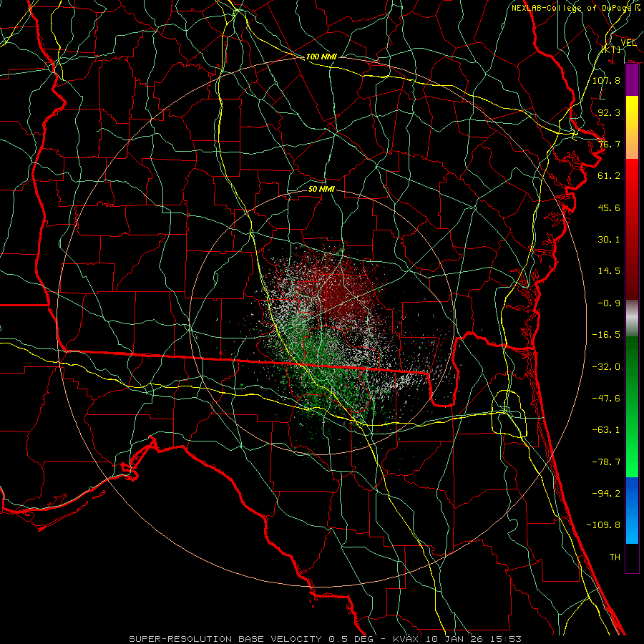Select the 107.8 velocity scale value
The image size is (644, 644).
click(x=606, y=80)
